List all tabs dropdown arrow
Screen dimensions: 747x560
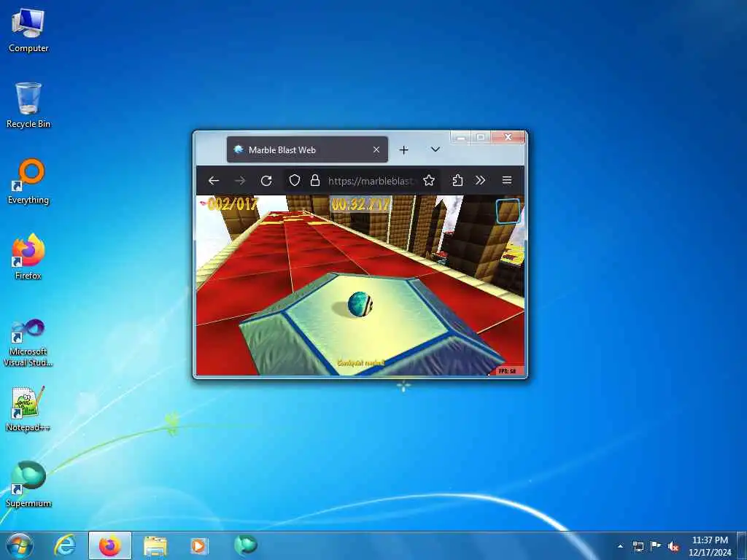click(435, 149)
